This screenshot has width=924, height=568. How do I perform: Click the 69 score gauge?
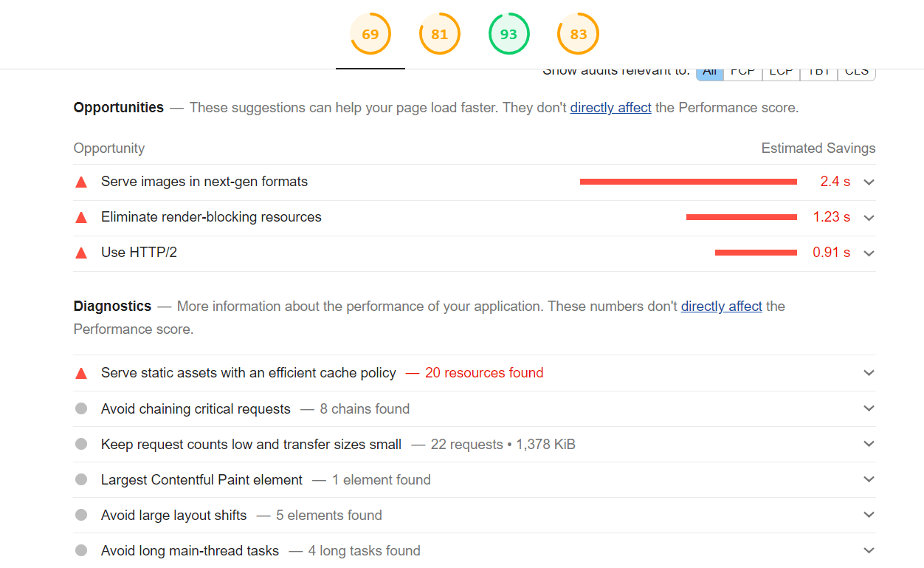point(370,34)
